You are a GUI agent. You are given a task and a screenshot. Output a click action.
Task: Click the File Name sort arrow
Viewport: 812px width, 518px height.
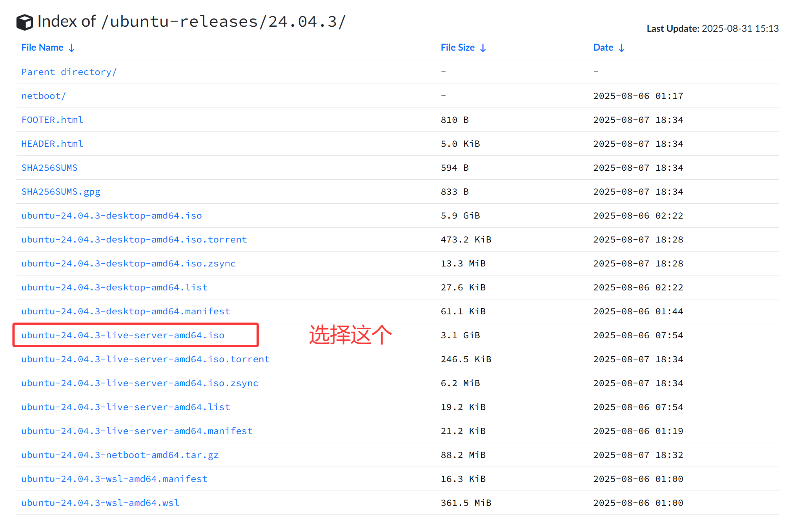[72, 48]
